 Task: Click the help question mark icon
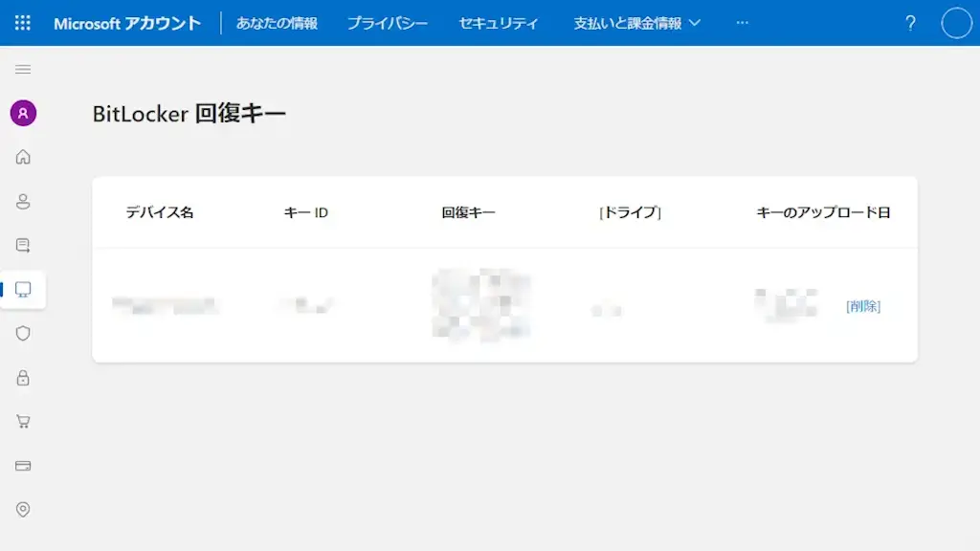(x=910, y=23)
